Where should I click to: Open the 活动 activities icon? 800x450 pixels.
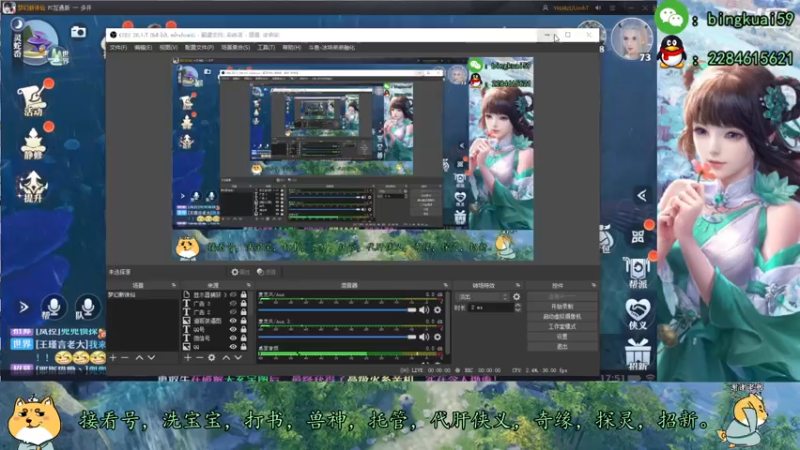tap(33, 99)
